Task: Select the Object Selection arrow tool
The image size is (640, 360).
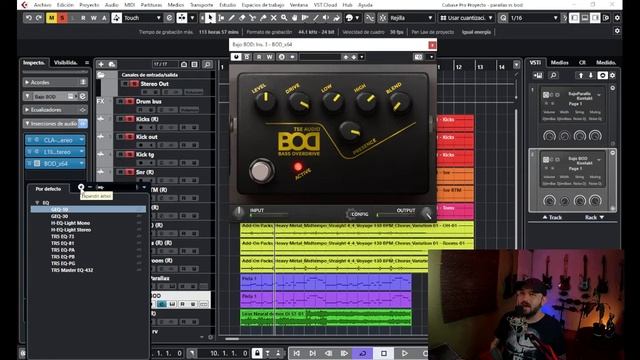Action: coord(210,18)
